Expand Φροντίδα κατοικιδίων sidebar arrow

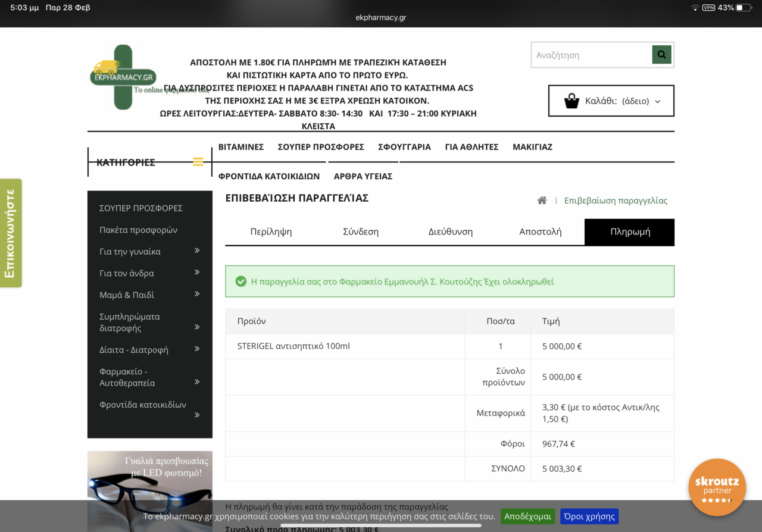[197, 415]
